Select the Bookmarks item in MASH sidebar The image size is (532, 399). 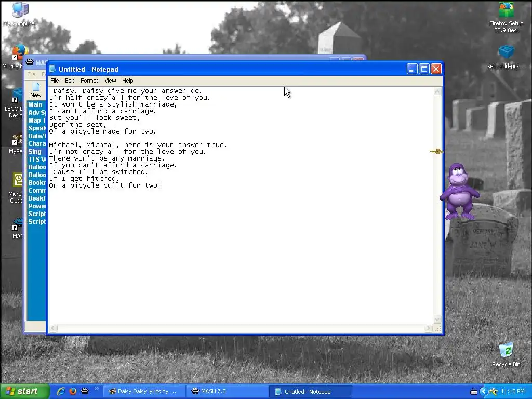click(x=37, y=183)
